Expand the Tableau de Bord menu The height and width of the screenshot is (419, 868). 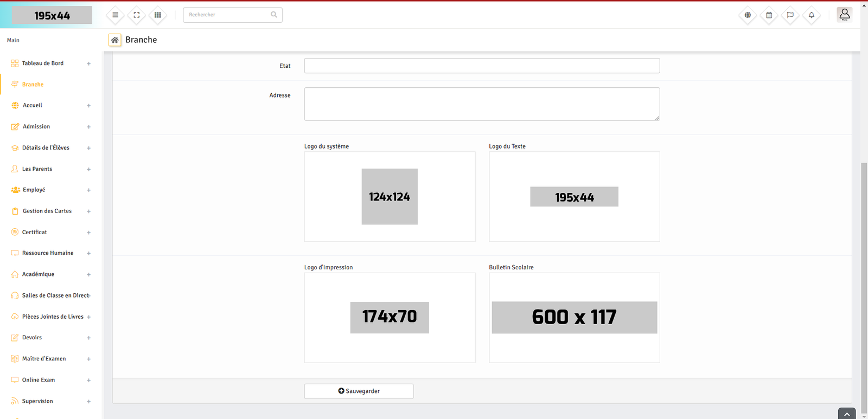click(43, 63)
